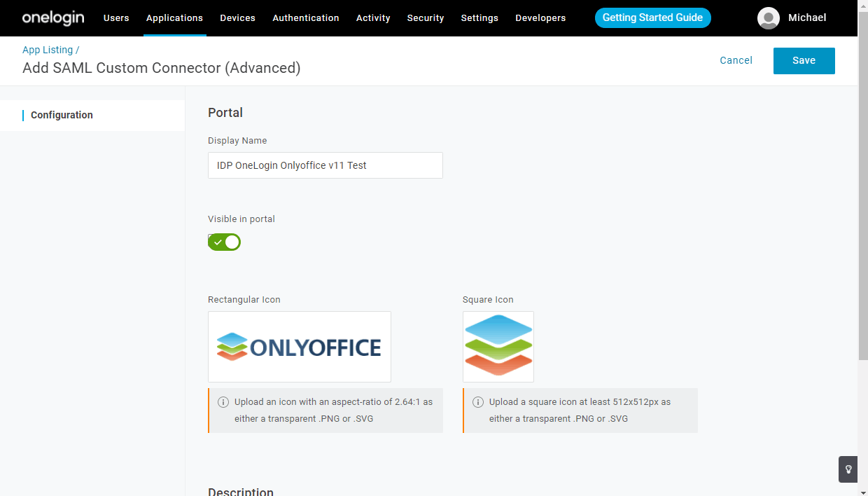Viewport: 868px width, 496px height.
Task: Open the Security menu
Action: click(425, 18)
